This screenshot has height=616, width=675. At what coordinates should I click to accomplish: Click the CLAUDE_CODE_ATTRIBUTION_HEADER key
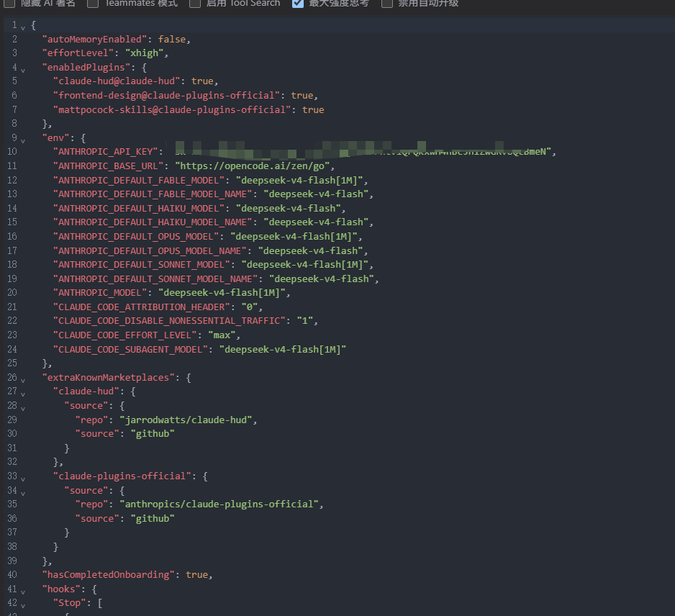point(141,307)
